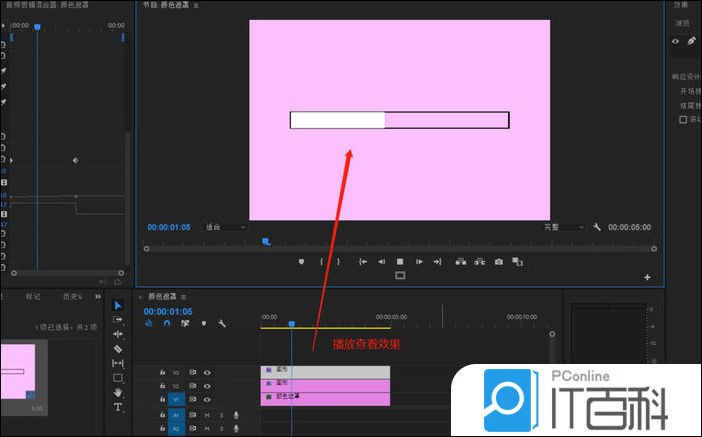Open the 标记 tab

click(x=32, y=296)
